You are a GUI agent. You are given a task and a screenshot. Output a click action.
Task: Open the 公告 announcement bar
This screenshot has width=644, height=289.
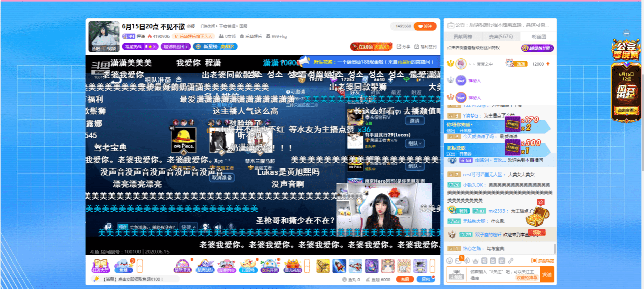pyautogui.click(x=500, y=24)
